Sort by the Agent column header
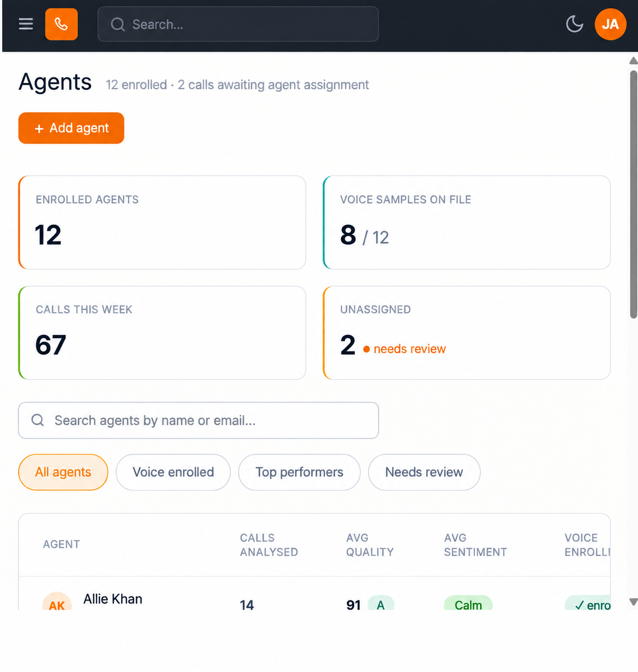The height and width of the screenshot is (672, 638). [x=62, y=544]
